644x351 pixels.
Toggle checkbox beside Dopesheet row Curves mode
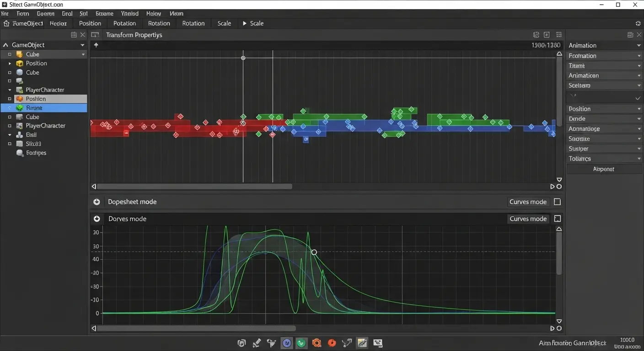pos(557,202)
